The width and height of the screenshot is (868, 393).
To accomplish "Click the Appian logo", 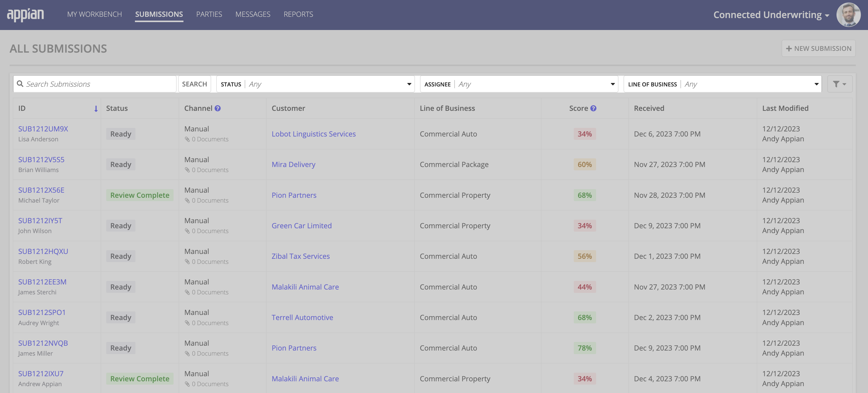I will [x=26, y=14].
